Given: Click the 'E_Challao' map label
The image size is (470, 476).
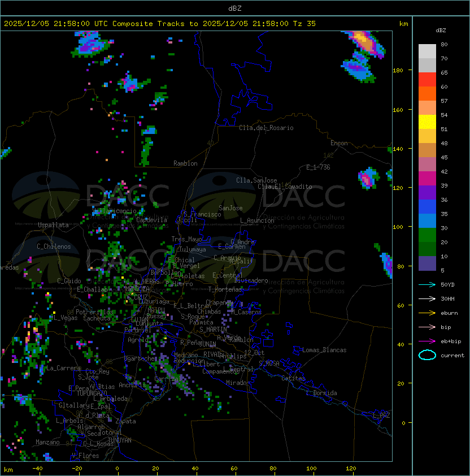Looking at the screenshot, I should (92, 289).
